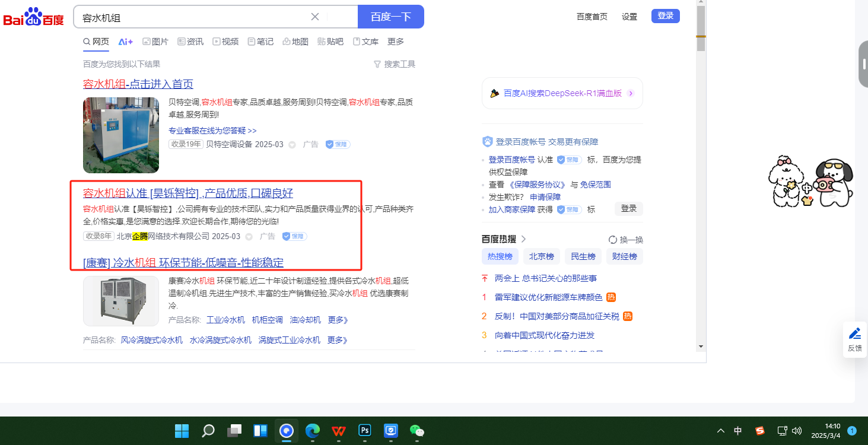
Task: Open the Ai+ search mode
Action: coord(125,42)
